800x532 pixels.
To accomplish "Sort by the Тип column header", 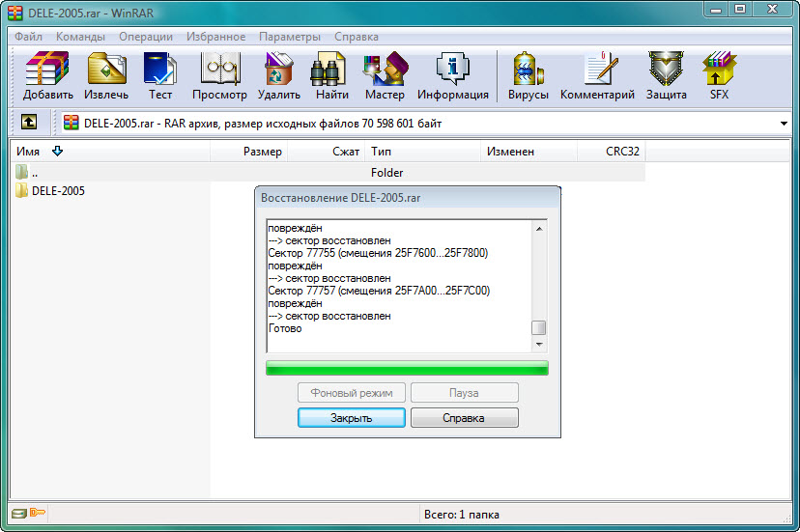I will (x=423, y=152).
